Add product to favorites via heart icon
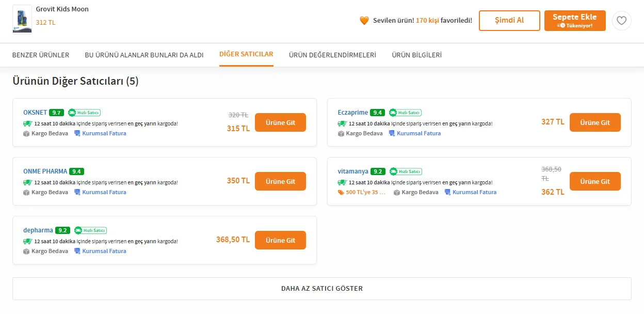 [x=622, y=21]
